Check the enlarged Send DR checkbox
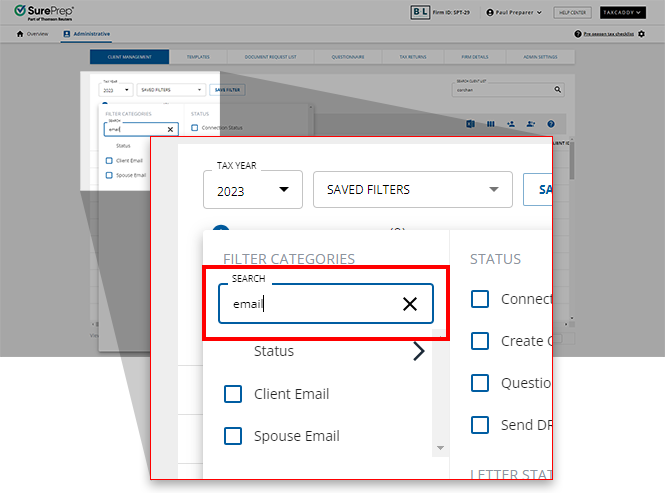 [x=480, y=425]
